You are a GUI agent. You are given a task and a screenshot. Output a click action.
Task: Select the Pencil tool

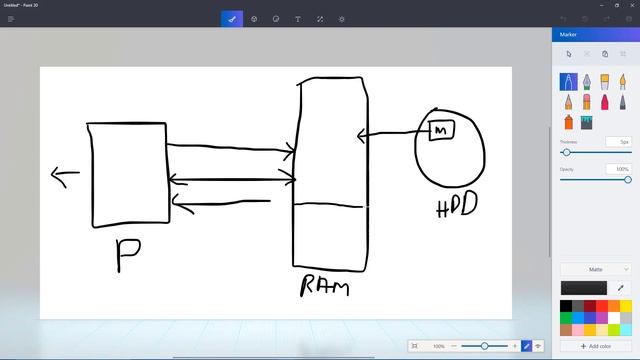(x=569, y=102)
